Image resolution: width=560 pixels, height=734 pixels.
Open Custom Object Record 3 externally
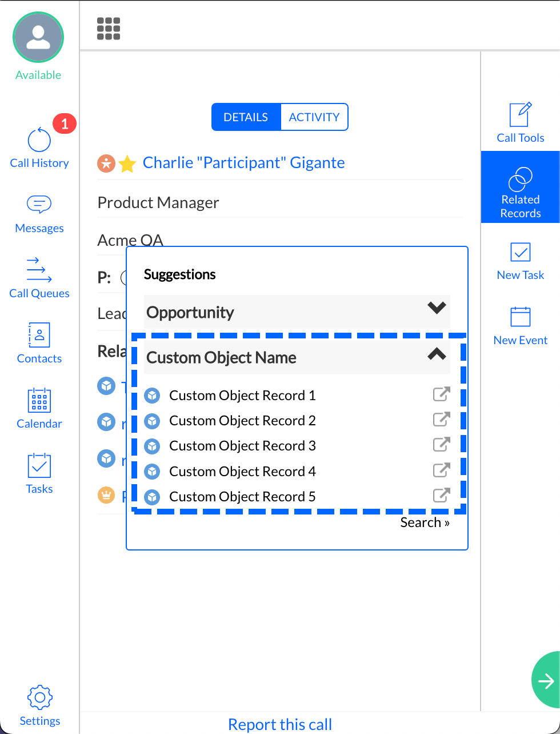click(x=441, y=445)
